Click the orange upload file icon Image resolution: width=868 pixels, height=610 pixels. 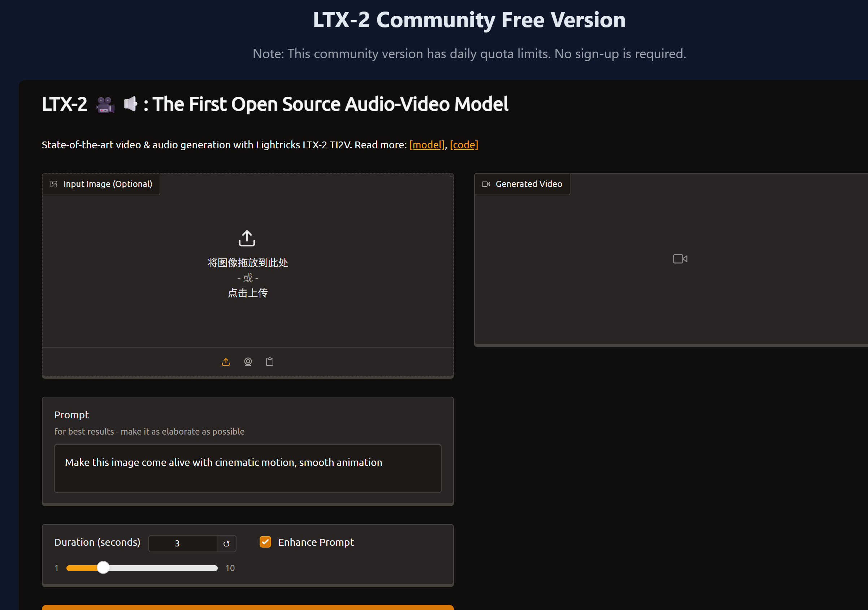(x=226, y=362)
